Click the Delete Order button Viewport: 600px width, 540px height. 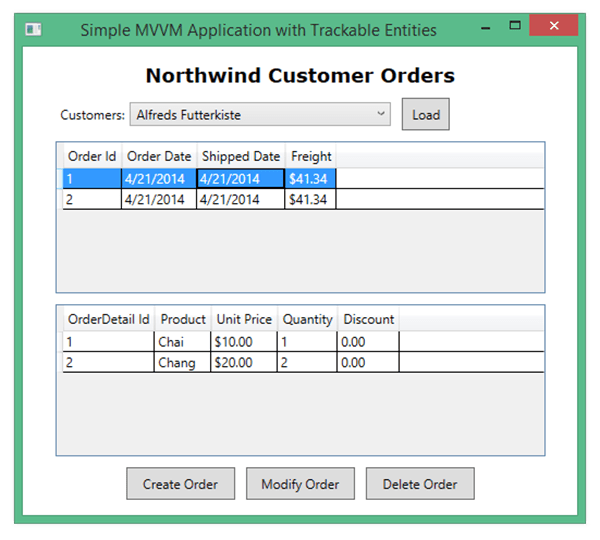click(420, 484)
